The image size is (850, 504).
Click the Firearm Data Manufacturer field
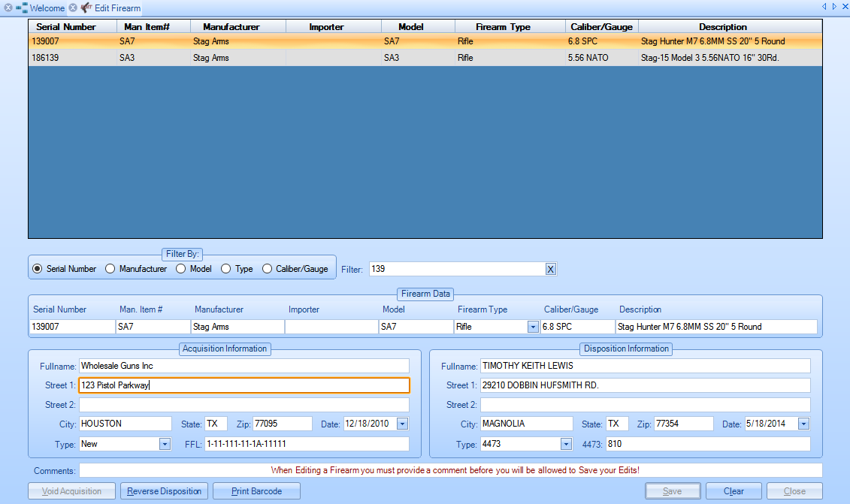pyautogui.click(x=237, y=327)
